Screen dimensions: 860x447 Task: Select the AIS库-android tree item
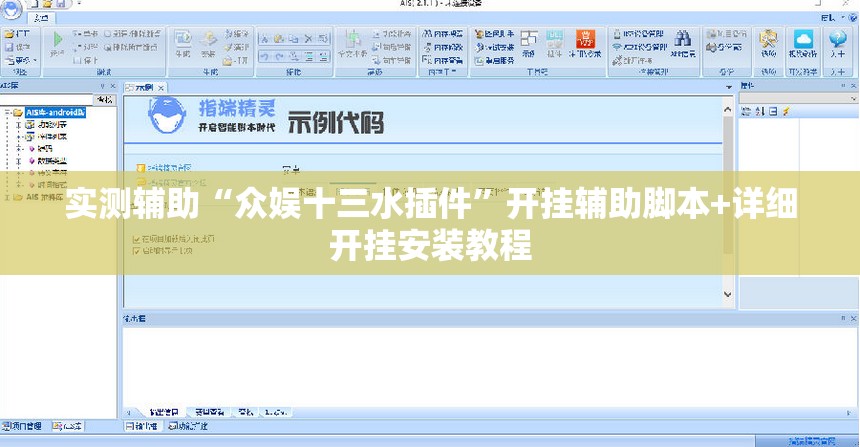point(55,112)
